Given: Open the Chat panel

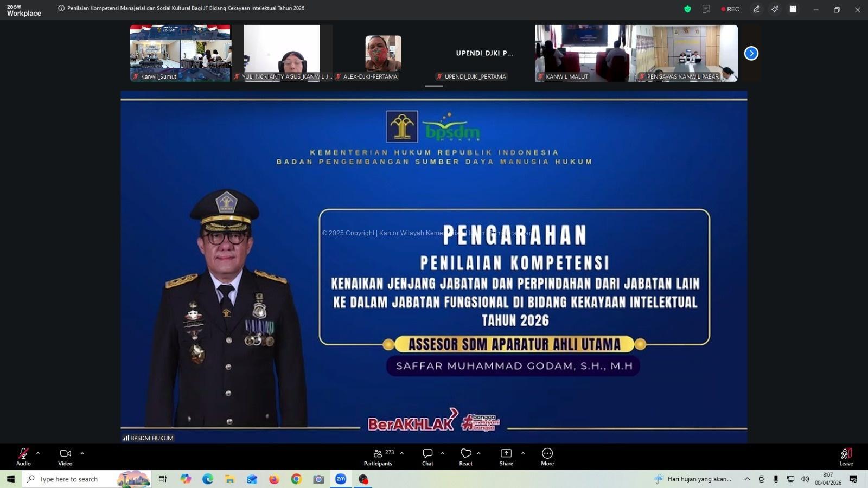Looking at the screenshot, I should [x=427, y=456].
